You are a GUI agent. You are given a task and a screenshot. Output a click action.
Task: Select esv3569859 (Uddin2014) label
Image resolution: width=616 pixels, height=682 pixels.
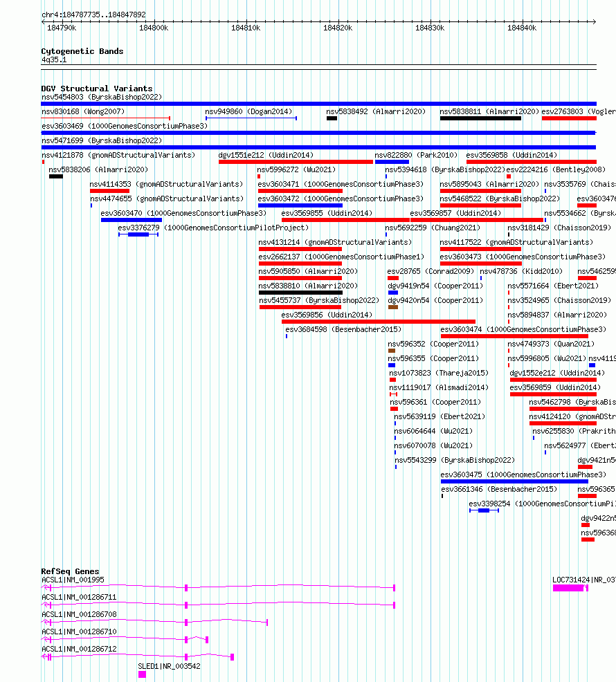[x=555, y=387]
